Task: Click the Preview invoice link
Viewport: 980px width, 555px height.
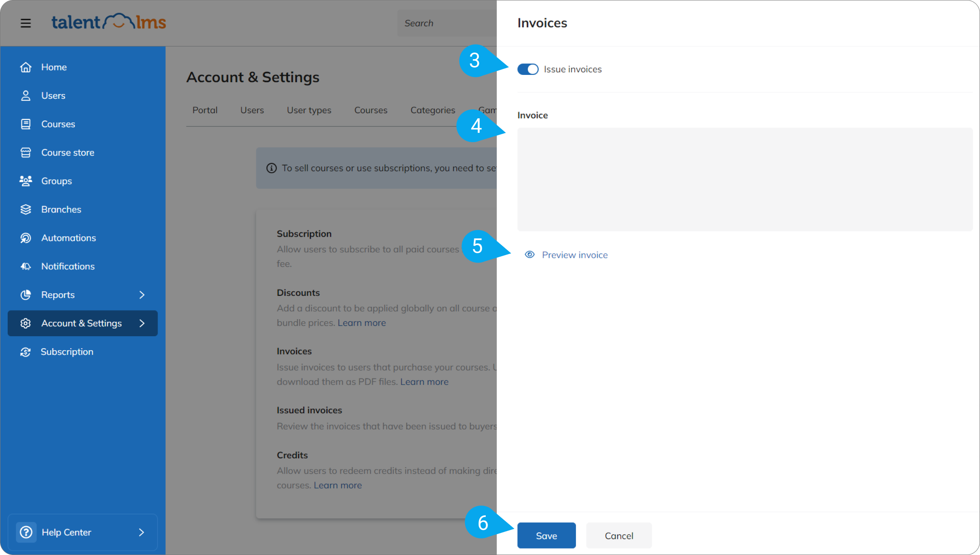Action: tap(575, 255)
